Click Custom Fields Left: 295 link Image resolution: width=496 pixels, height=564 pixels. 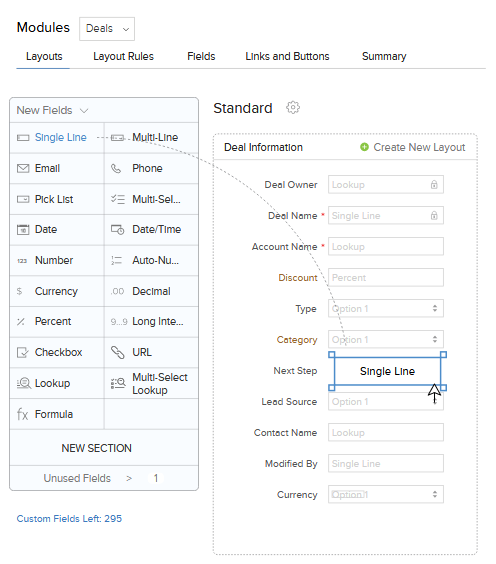[69, 519]
